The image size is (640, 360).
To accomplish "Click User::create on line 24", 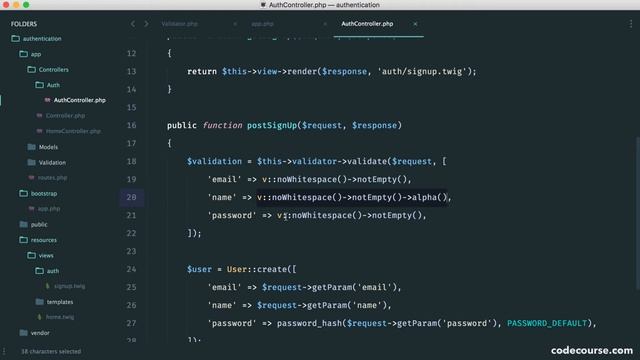I will 257,269.
